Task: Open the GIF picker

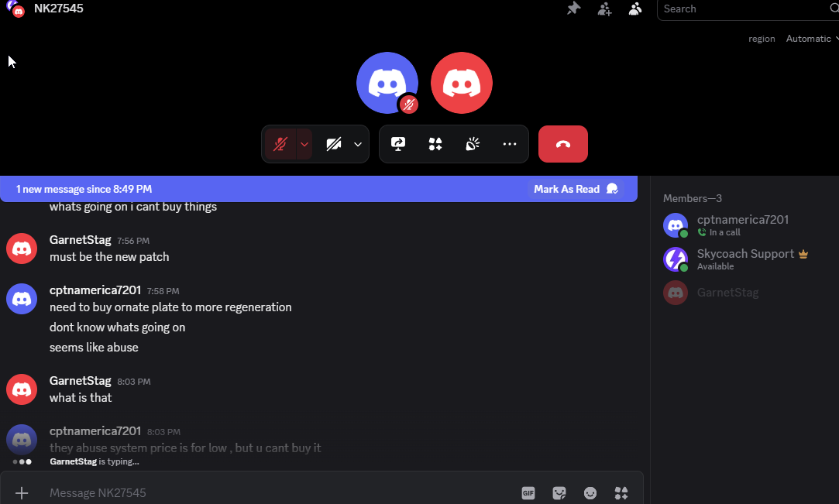Action: (528, 493)
